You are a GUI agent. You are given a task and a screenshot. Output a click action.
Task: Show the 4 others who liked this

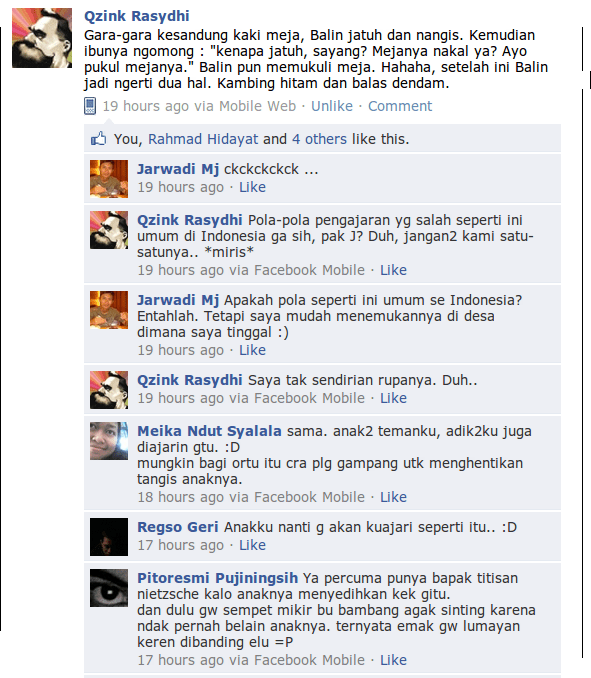319,139
